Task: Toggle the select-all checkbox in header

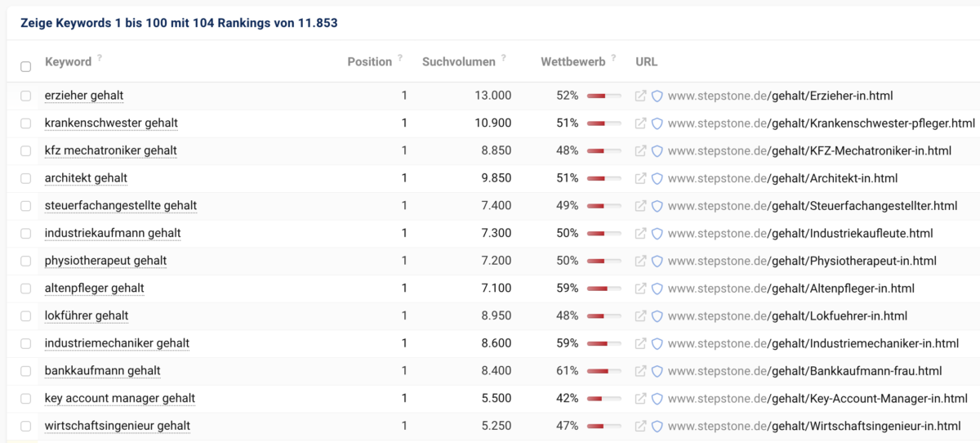Action: click(26, 66)
